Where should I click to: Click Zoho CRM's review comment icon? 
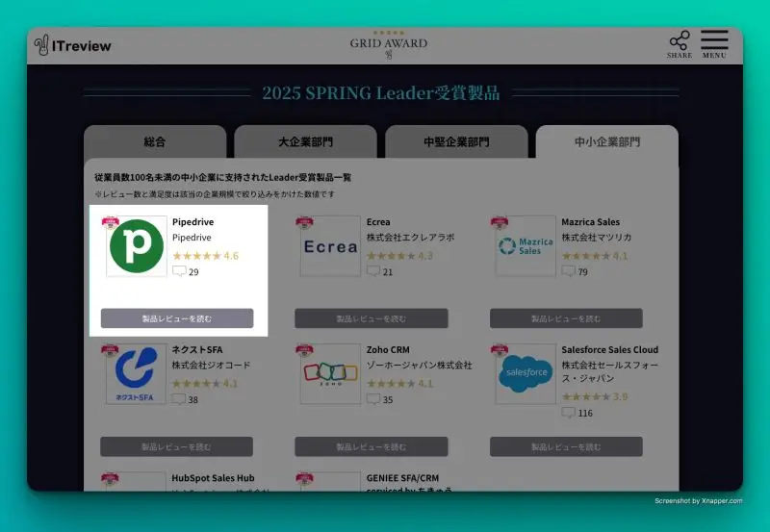click(373, 399)
